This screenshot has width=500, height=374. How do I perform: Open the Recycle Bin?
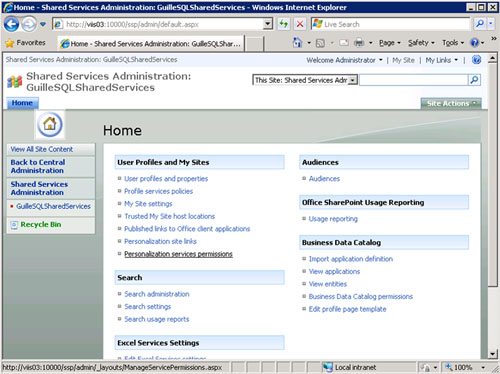coord(41,225)
